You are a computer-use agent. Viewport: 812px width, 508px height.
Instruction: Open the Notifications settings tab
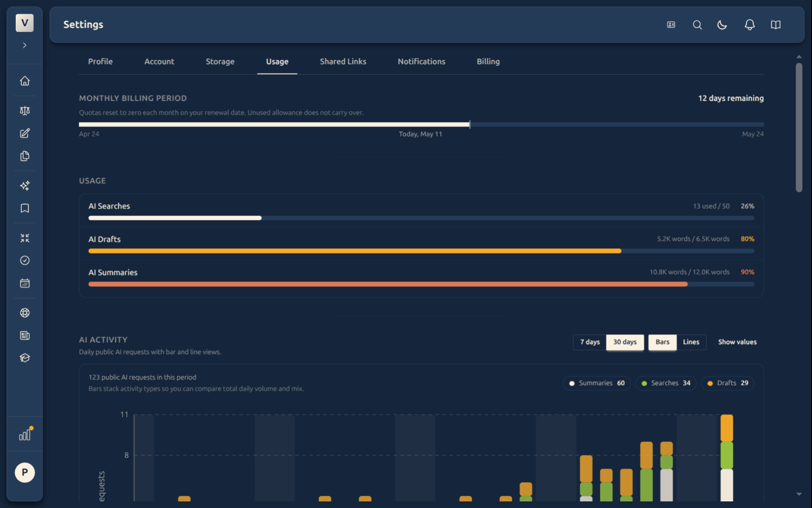pyautogui.click(x=421, y=61)
